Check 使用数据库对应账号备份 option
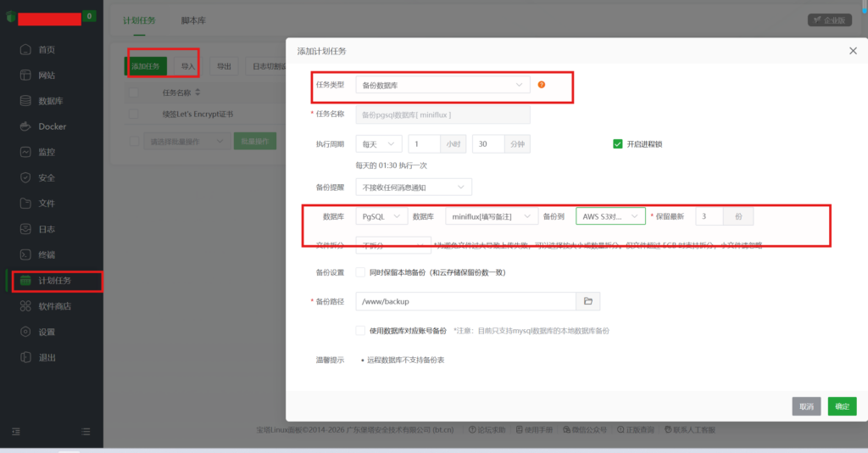This screenshot has height=453, width=868. 361,330
